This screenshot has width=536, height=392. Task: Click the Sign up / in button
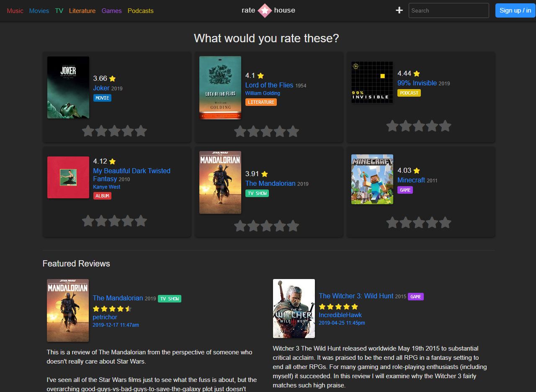click(x=515, y=10)
